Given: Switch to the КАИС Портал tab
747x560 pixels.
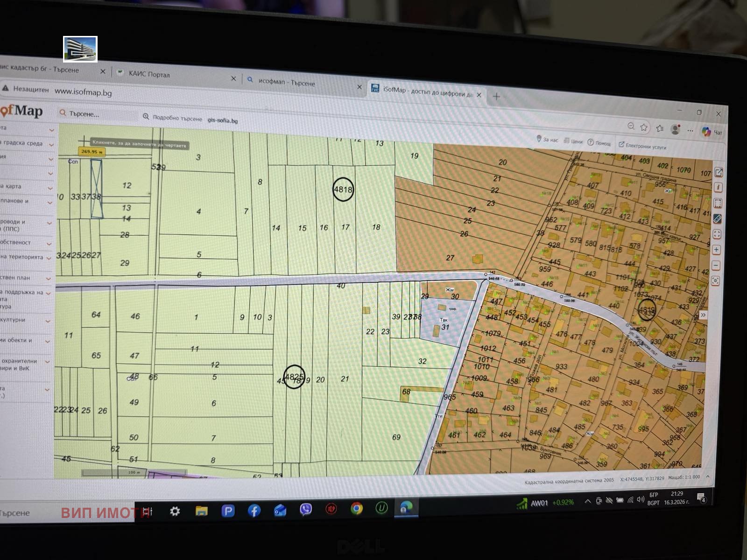Looking at the screenshot, I should (x=149, y=74).
